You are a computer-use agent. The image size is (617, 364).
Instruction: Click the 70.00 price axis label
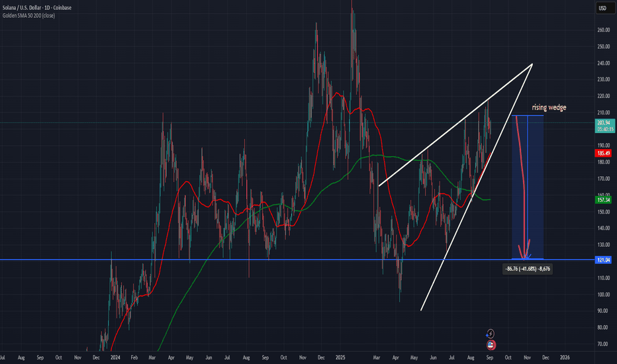point(602,344)
